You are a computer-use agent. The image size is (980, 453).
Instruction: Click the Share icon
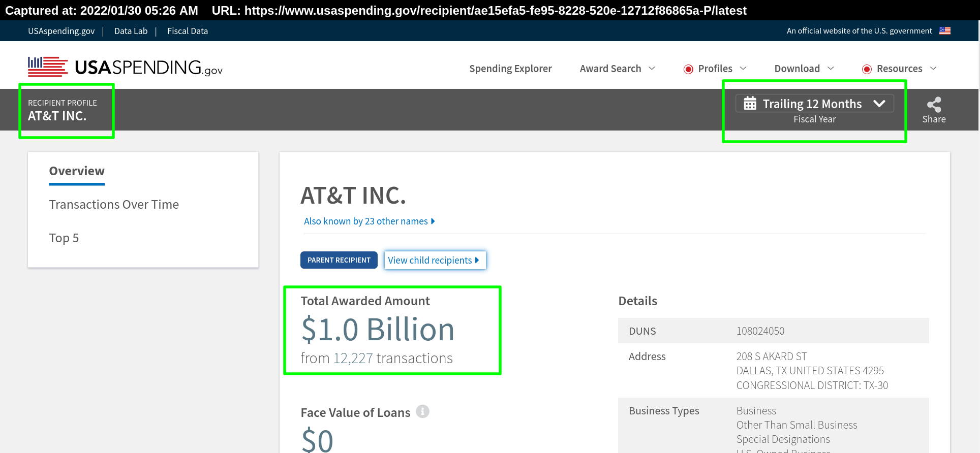(x=934, y=105)
